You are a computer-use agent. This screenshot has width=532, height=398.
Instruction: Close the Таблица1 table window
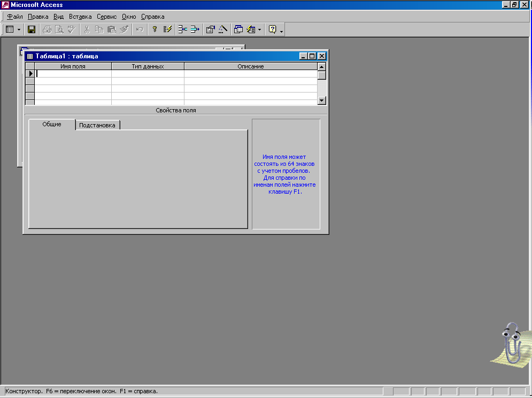[x=322, y=56]
